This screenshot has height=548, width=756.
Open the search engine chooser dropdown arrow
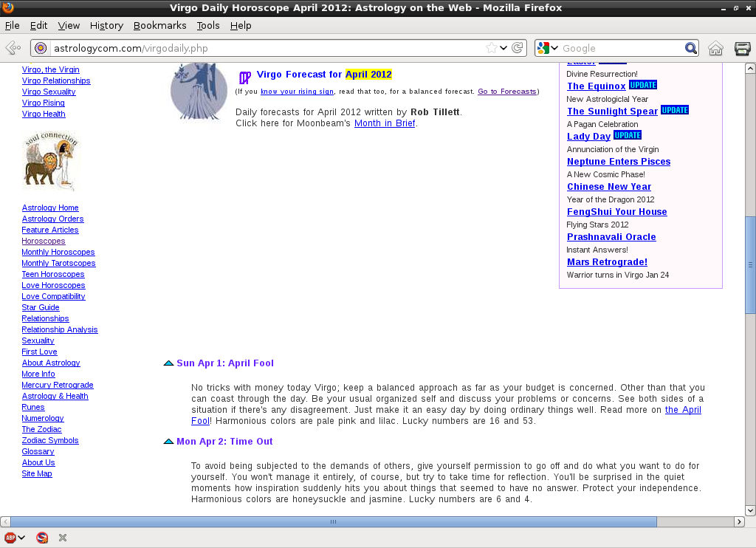[x=554, y=48]
